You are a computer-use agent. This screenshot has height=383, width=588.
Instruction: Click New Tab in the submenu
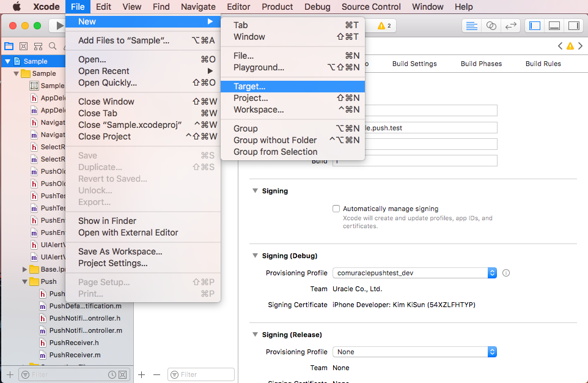(293, 25)
